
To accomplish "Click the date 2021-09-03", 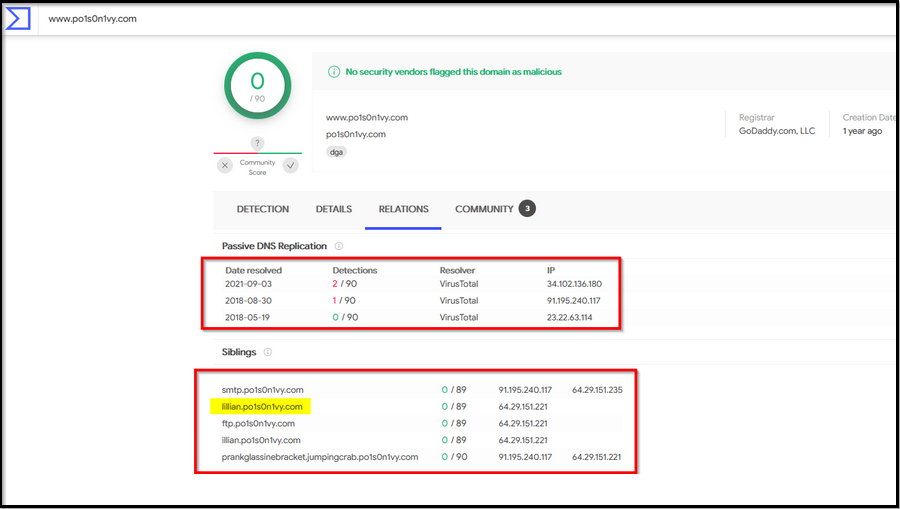I will tap(249, 284).
